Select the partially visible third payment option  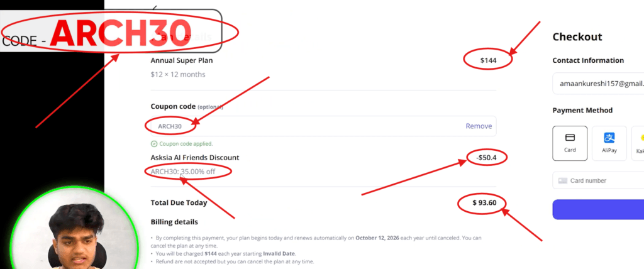click(x=638, y=143)
